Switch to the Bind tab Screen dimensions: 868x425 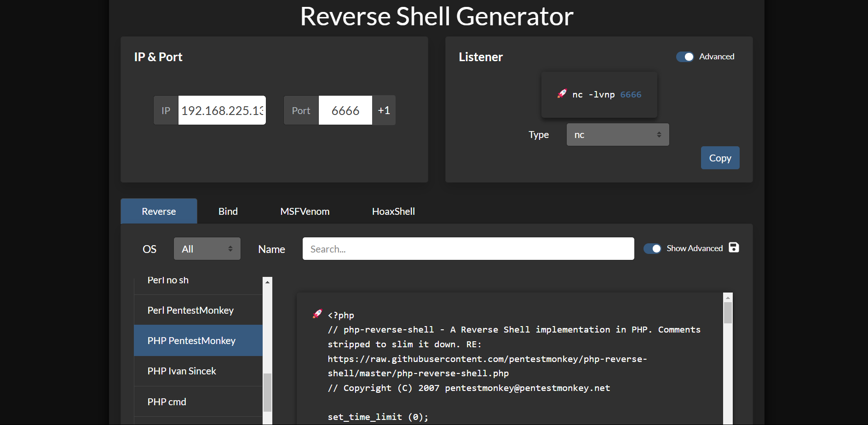228,211
